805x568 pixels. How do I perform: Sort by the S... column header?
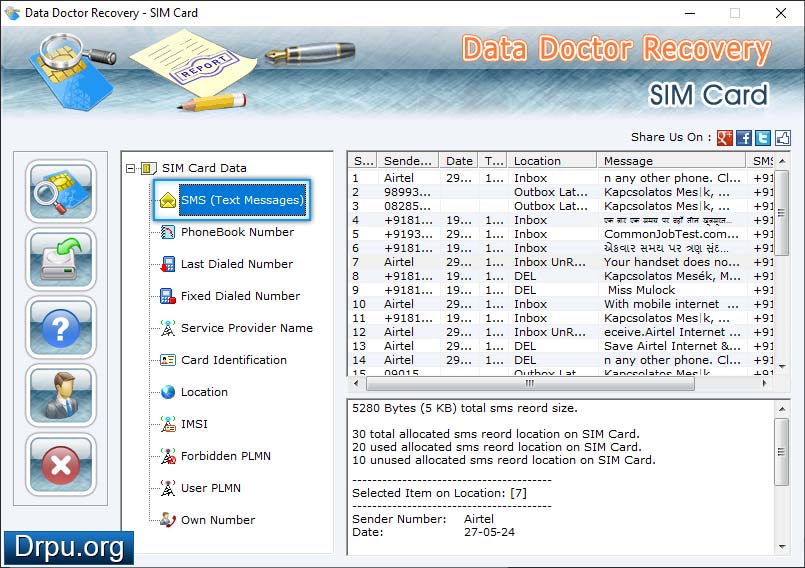pos(362,161)
